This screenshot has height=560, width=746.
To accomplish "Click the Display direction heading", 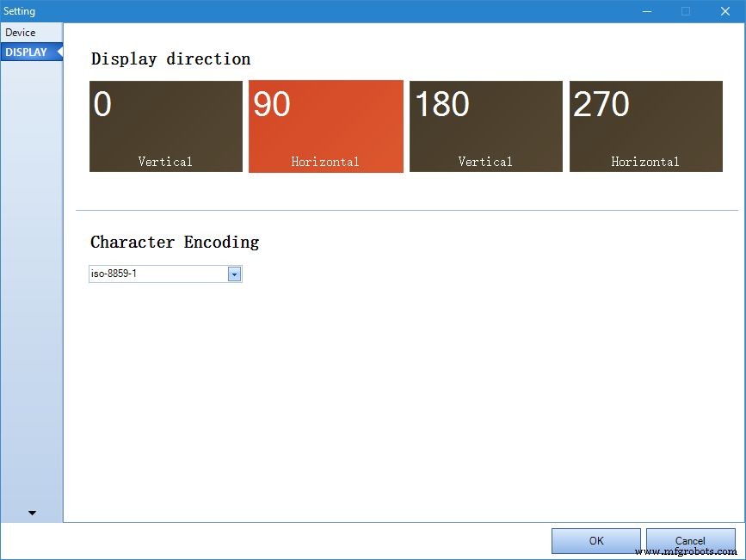I will [170, 58].
